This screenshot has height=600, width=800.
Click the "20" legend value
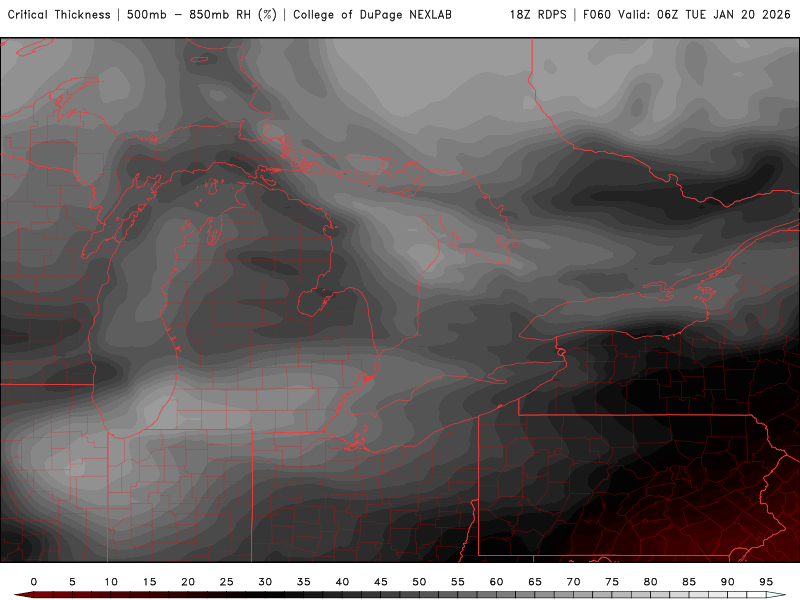[x=188, y=582]
